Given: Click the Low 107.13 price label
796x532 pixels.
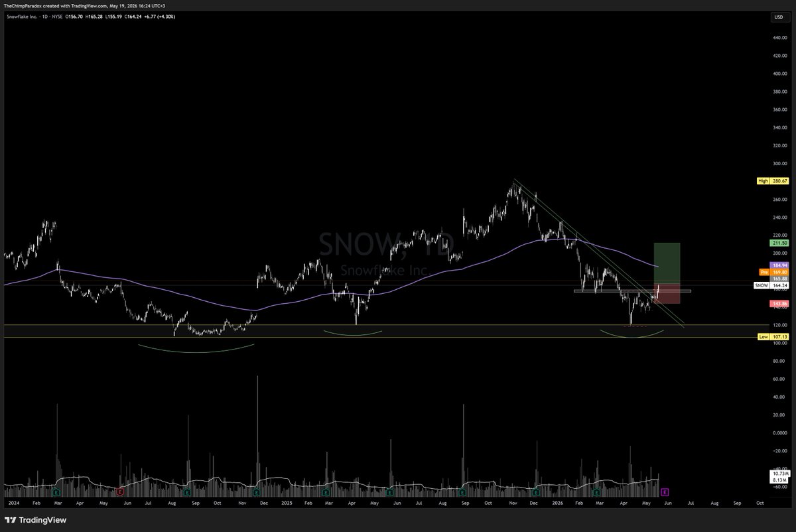Looking at the screenshot, I should click(x=772, y=336).
